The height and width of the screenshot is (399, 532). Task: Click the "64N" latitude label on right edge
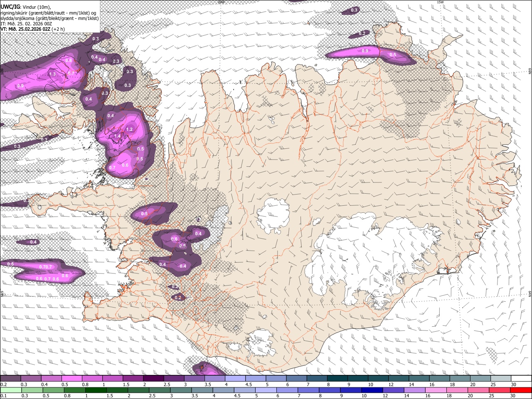tap(530, 293)
